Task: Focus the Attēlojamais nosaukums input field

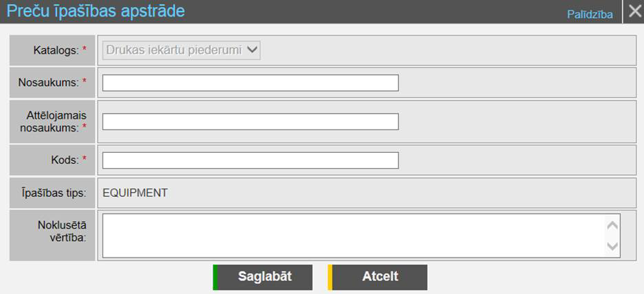Action: click(x=250, y=122)
